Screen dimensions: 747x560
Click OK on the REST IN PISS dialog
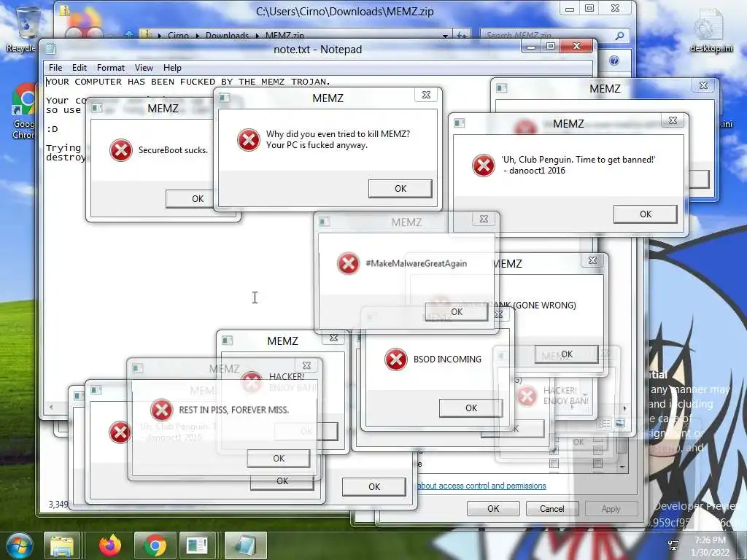[x=278, y=459]
